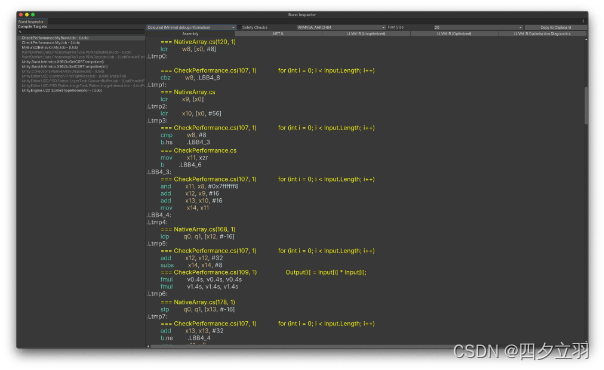604x370 pixels.
Task: Click the .LBB4_4: label line
Action: click(159, 214)
